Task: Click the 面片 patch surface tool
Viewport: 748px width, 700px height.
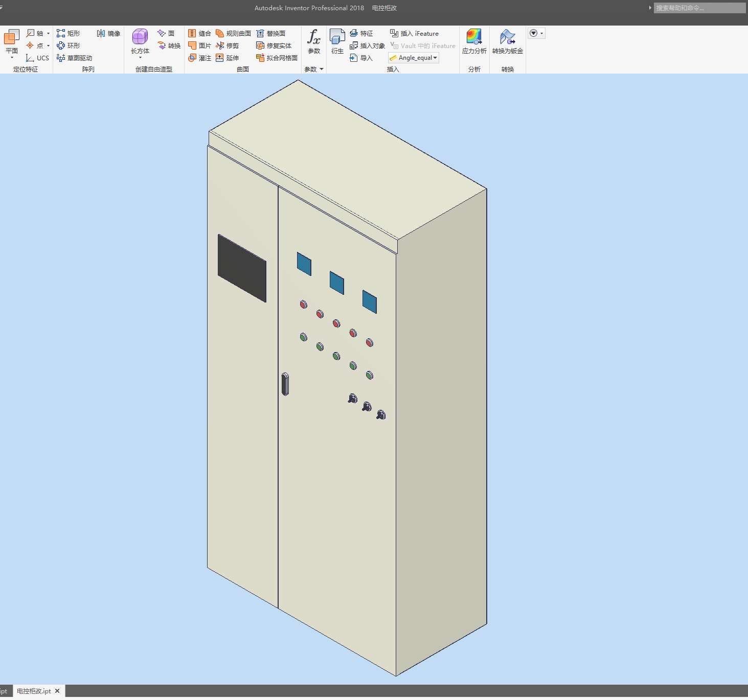Action: (199, 45)
